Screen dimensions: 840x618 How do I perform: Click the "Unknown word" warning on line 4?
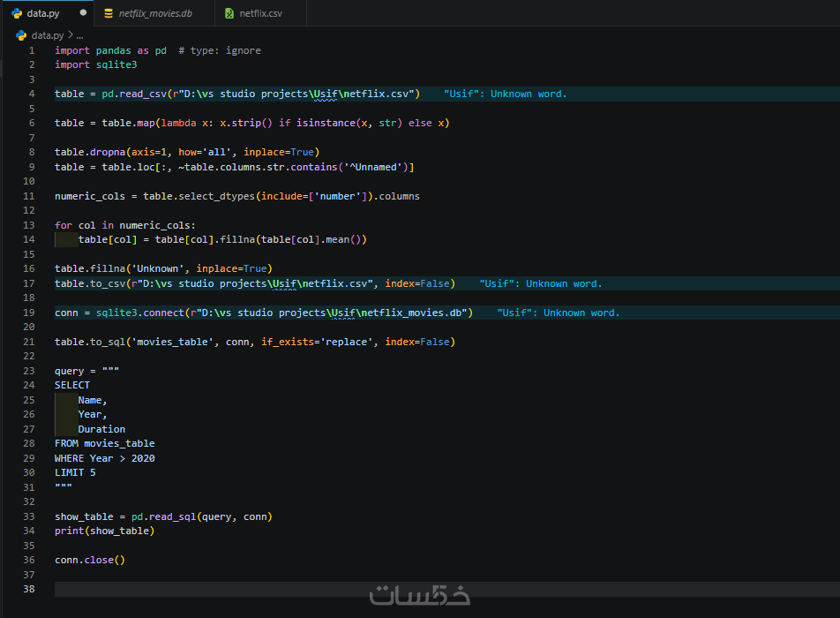click(506, 94)
